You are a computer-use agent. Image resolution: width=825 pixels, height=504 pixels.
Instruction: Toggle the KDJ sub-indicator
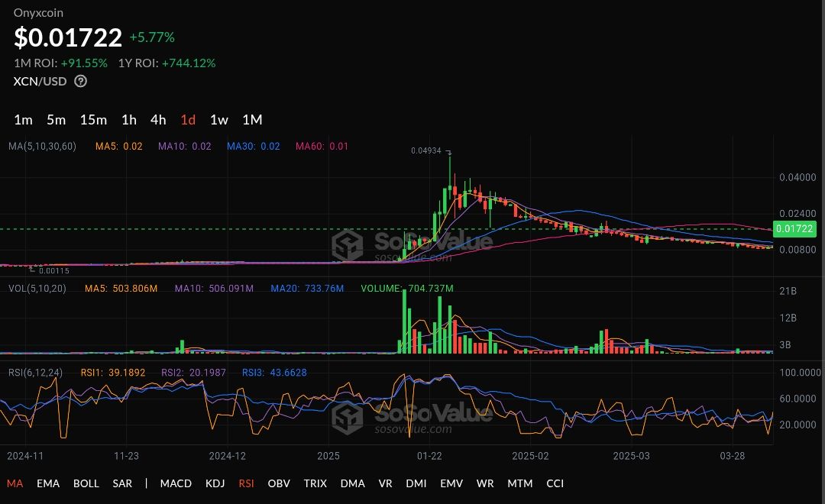[215, 483]
